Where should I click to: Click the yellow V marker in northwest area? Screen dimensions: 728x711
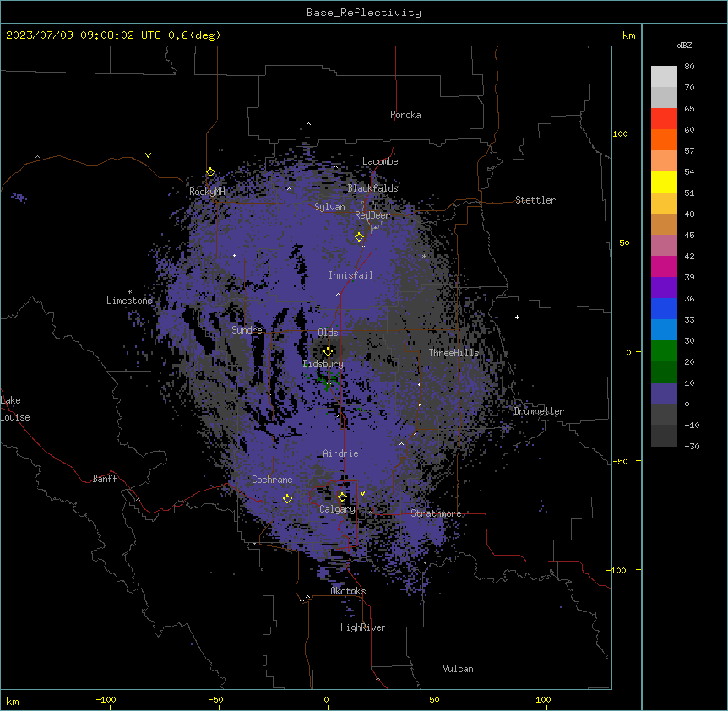click(x=148, y=155)
